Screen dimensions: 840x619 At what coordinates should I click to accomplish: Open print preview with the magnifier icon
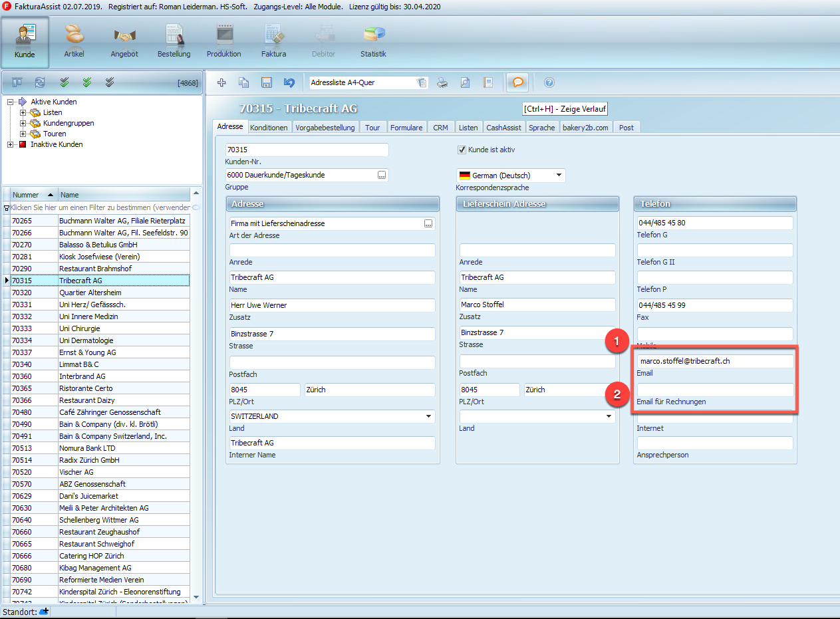click(x=465, y=82)
